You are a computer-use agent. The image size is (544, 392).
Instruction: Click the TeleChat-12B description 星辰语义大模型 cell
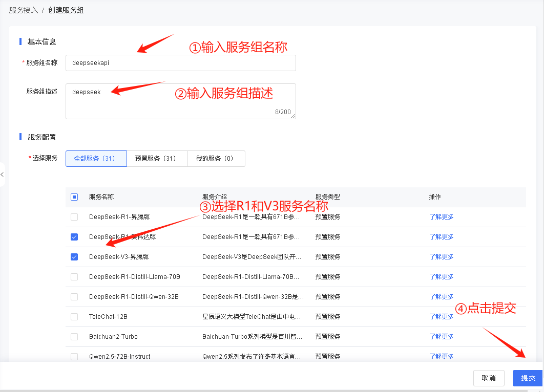tap(252, 317)
